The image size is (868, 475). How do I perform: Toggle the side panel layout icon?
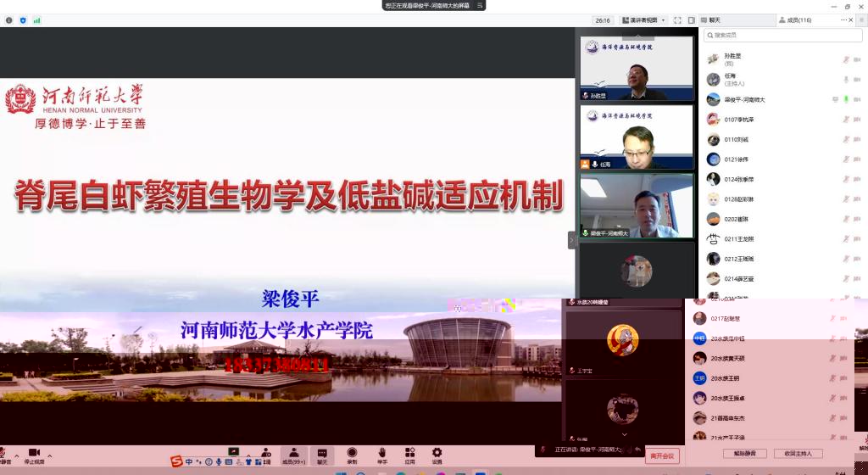pos(692,20)
